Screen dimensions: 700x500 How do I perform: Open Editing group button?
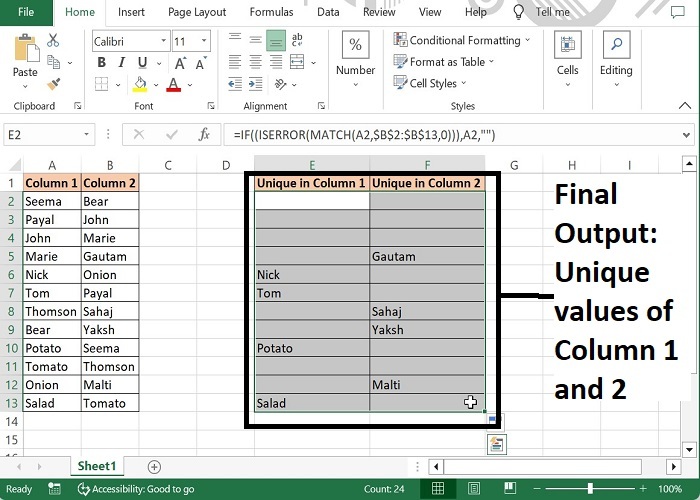coord(616,59)
